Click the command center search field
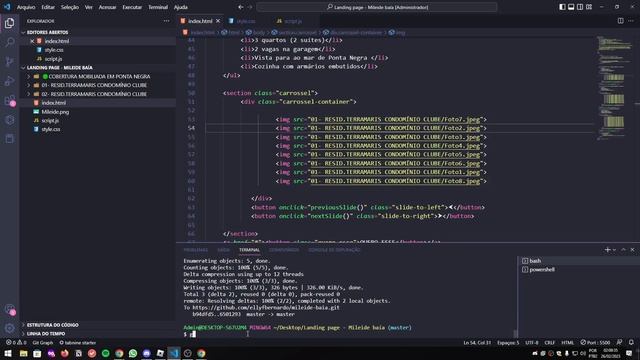This screenshot has height=360, width=640. click(377, 7)
